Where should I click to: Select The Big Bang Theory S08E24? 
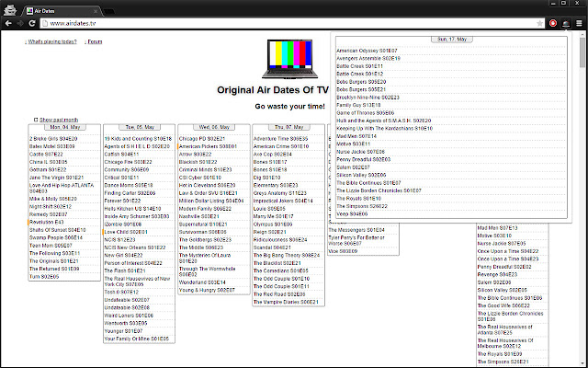click(x=287, y=256)
